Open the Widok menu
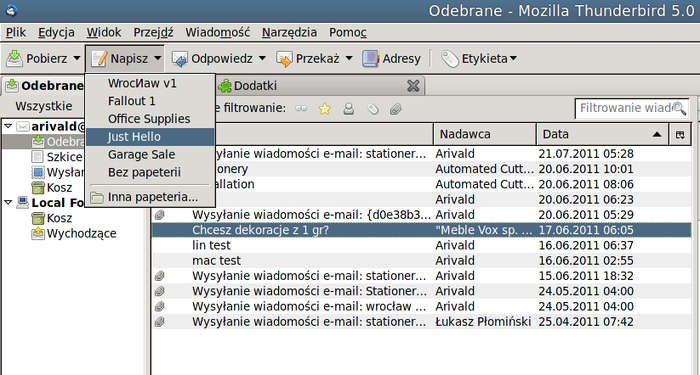The height and width of the screenshot is (375, 700). [104, 32]
